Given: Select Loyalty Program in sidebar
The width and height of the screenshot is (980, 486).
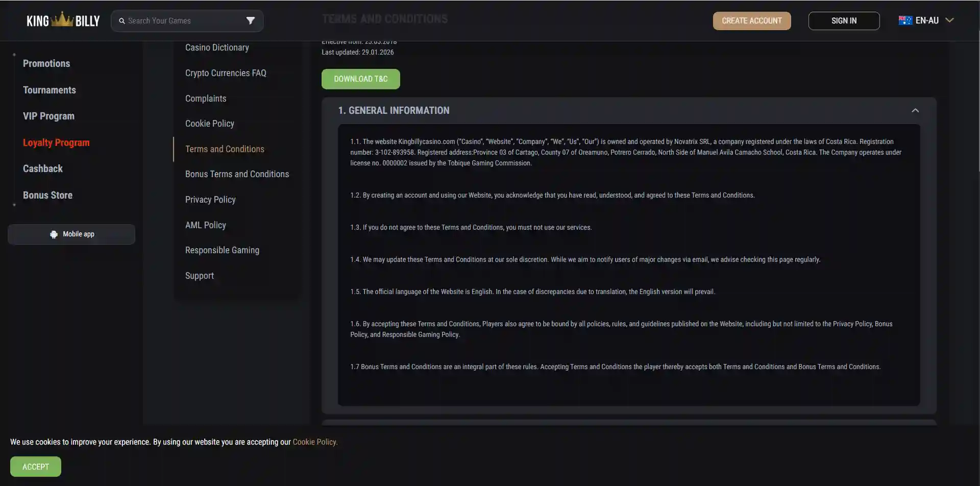Looking at the screenshot, I should [56, 143].
